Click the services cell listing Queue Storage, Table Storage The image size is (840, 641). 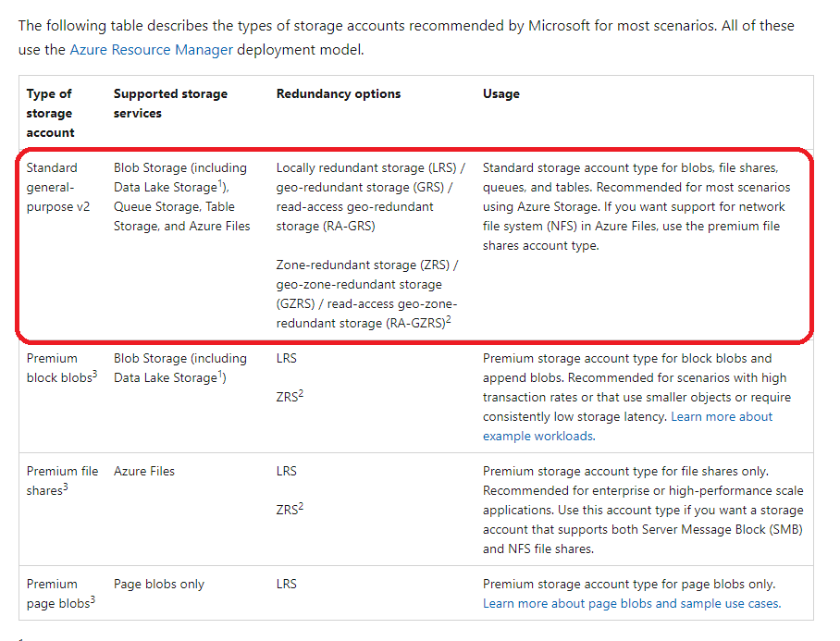coord(181,196)
